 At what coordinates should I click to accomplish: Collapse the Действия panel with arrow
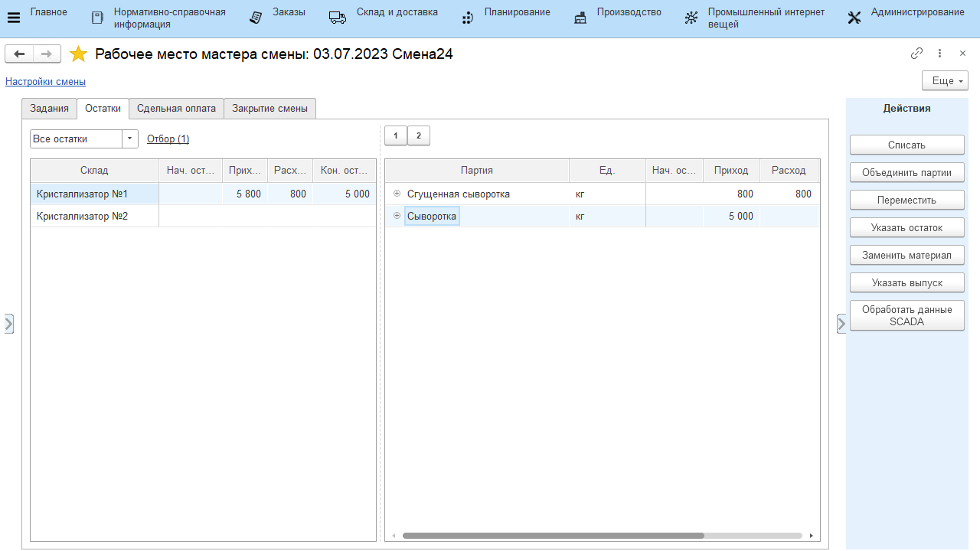coord(841,324)
